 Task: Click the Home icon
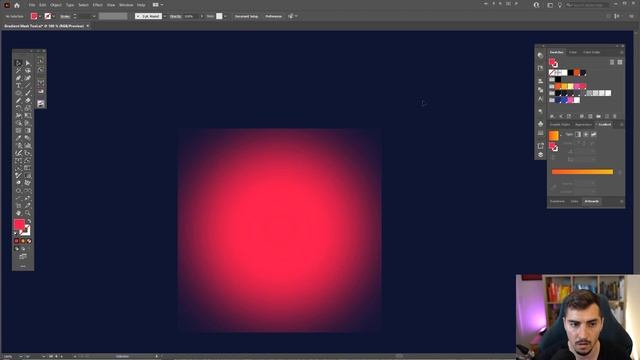17,5
